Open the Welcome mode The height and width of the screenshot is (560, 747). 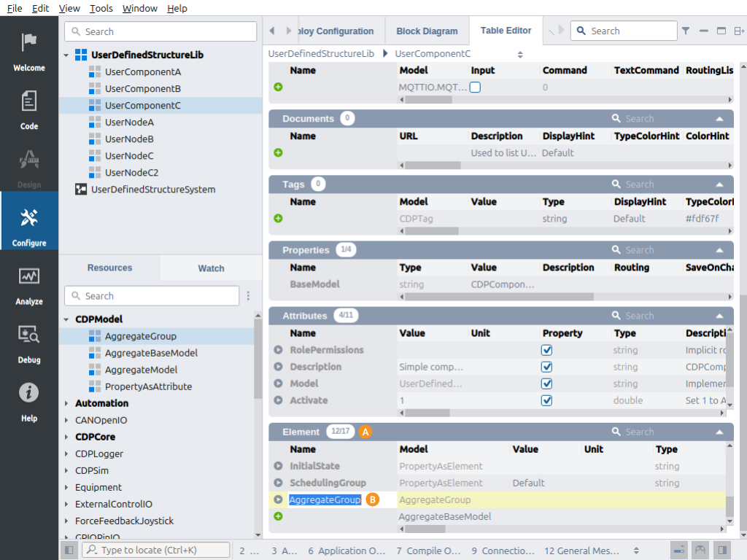(x=29, y=52)
